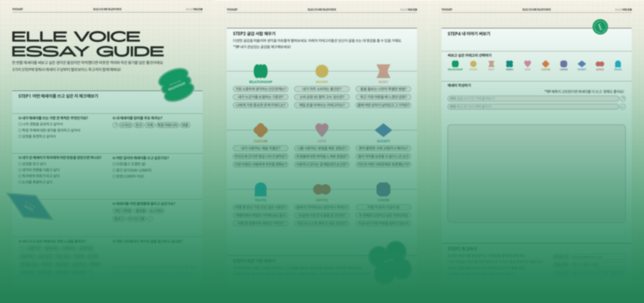Select the blue SOCIETY diamond icon in STEP2
Viewport: 644px width, 303px height.
click(383, 130)
